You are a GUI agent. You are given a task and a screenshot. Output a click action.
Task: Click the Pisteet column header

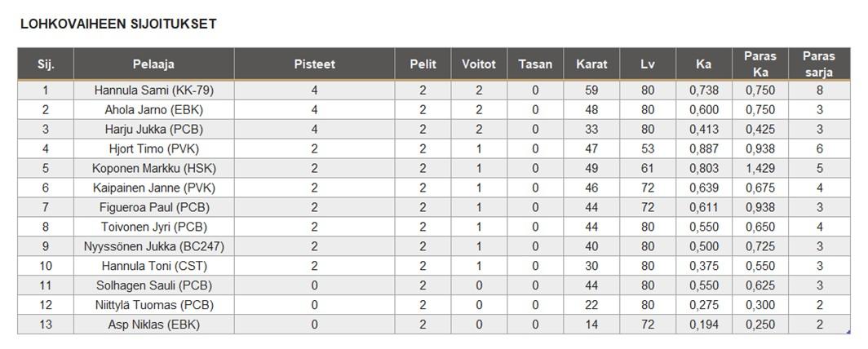pyautogui.click(x=314, y=64)
